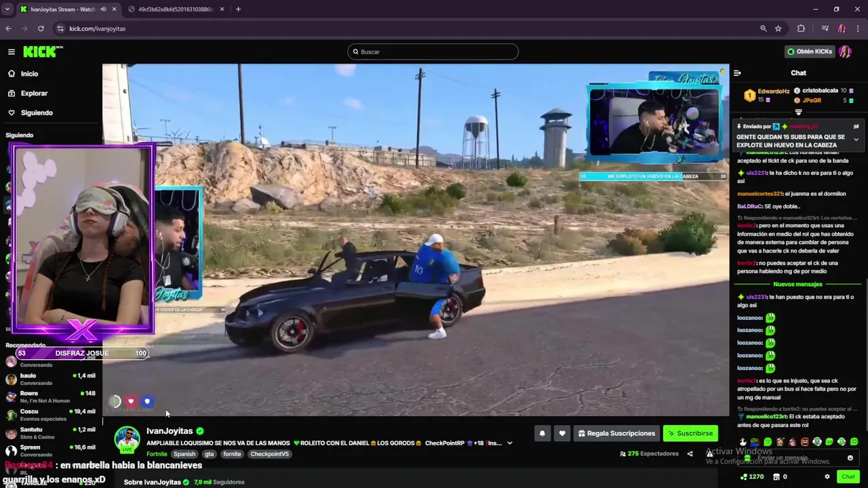Reload the page

[41, 28]
